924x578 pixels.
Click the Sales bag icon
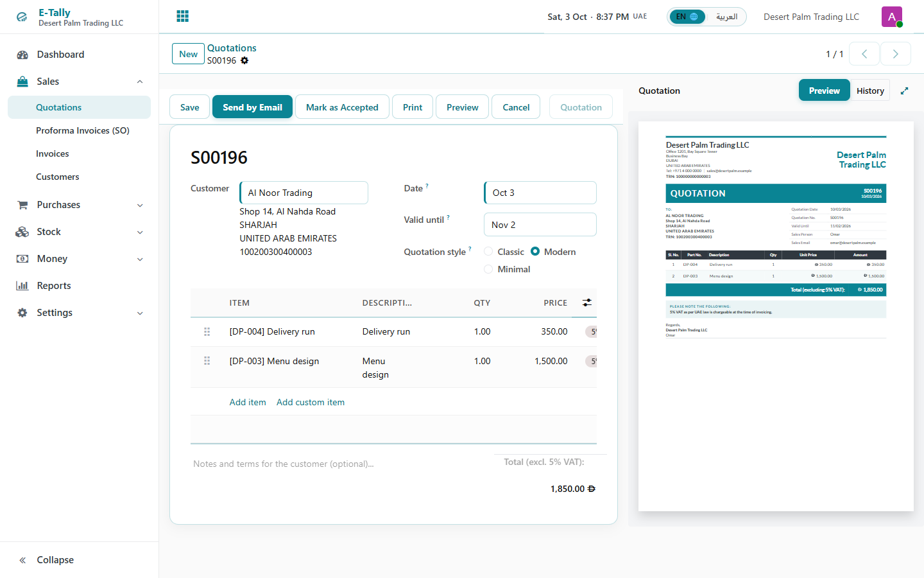[x=22, y=82]
